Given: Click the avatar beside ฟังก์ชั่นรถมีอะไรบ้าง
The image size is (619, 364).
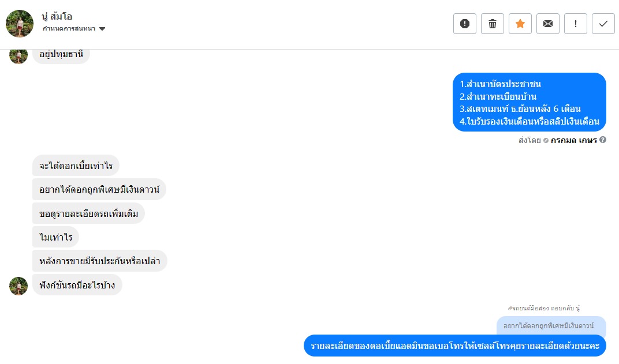Looking at the screenshot, I should point(18,286).
